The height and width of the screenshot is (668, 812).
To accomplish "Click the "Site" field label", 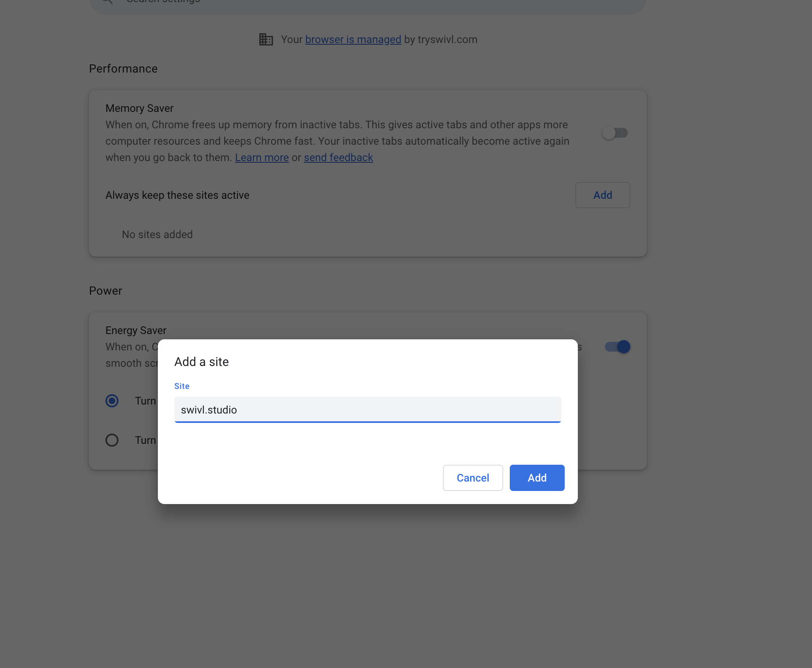I will pos(182,386).
